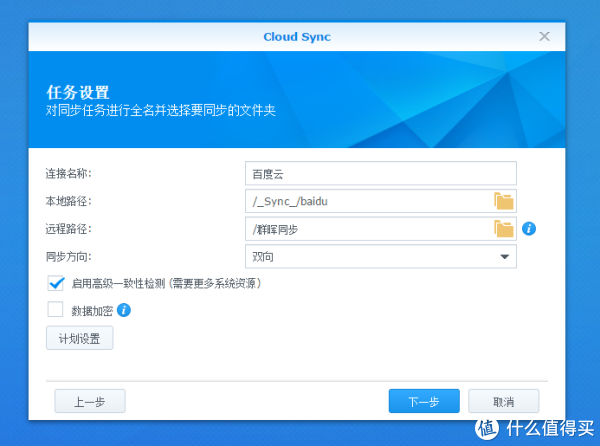Image resolution: width=600 pixels, height=446 pixels.
Task: Click the 同步方向 dropdown arrow
Action: click(x=504, y=257)
